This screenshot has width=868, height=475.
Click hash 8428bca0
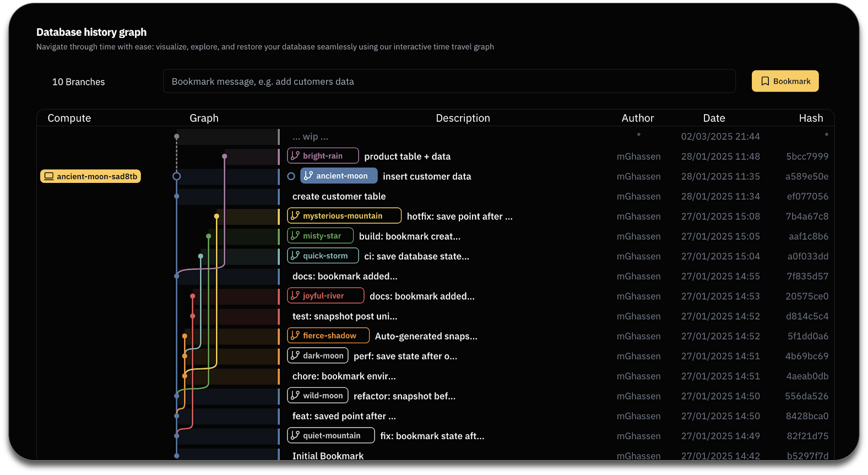coord(807,416)
